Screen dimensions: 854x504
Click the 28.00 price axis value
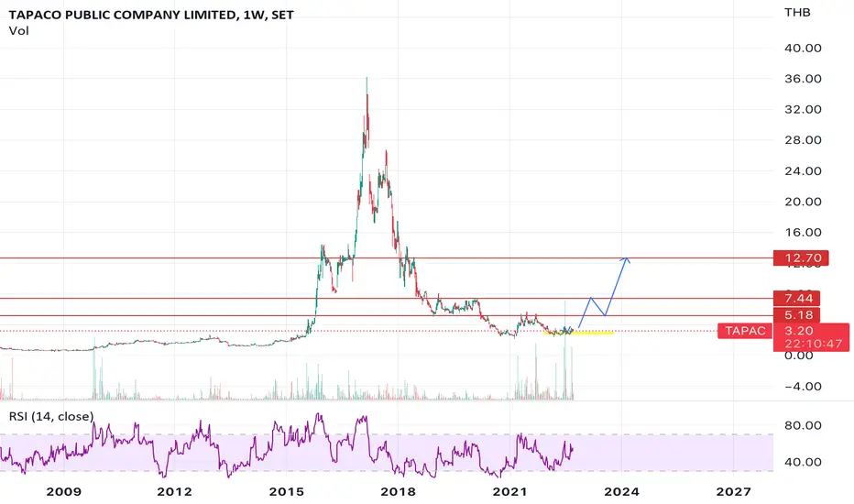coord(803,140)
